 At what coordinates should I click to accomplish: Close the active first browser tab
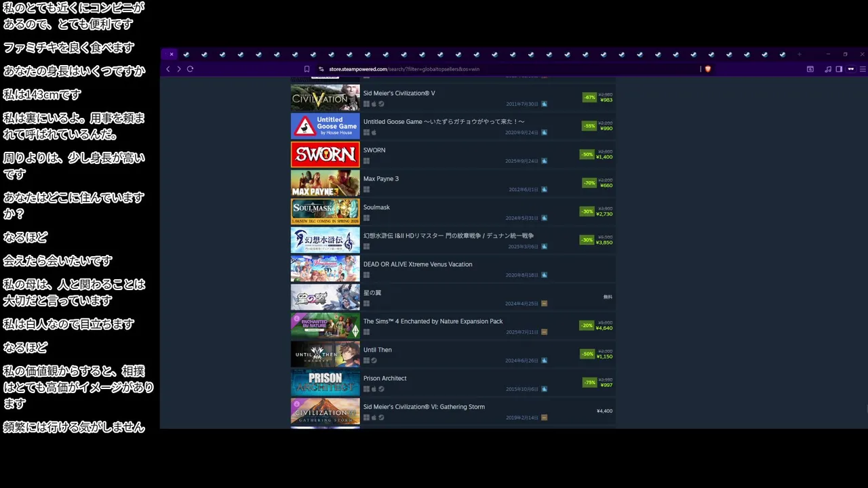tap(172, 54)
